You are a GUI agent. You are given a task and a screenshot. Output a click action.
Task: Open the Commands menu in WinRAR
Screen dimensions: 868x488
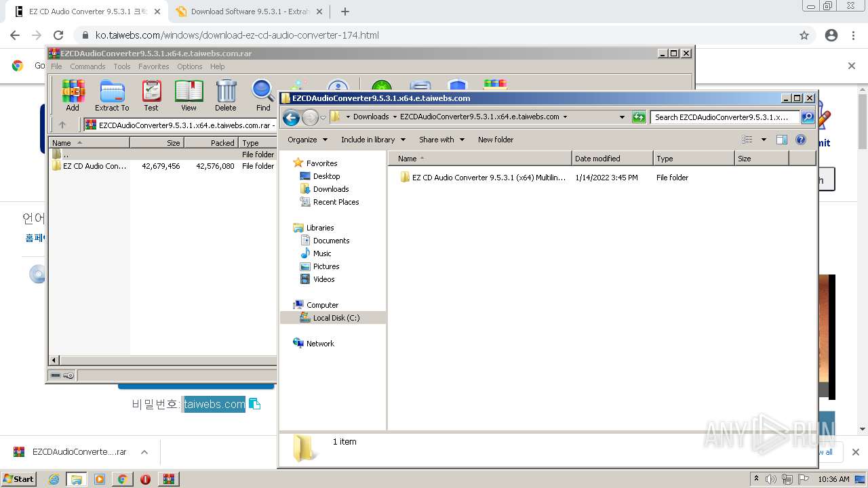87,66
